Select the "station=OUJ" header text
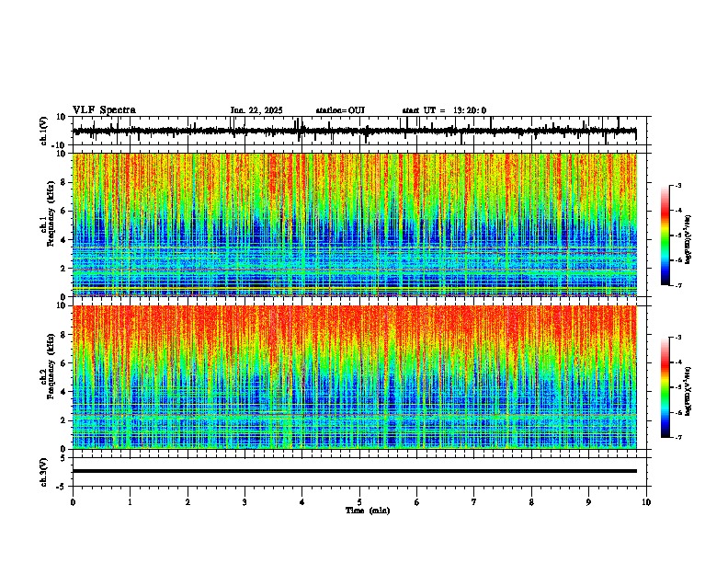This screenshot has height=563, width=728. click(x=340, y=110)
